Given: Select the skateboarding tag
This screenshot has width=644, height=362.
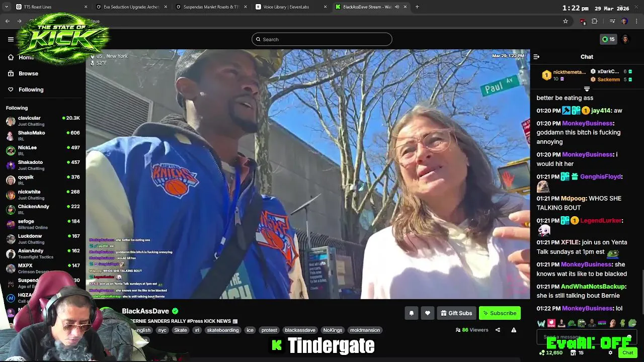Looking at the screenshot, I should tap(223, 330).
